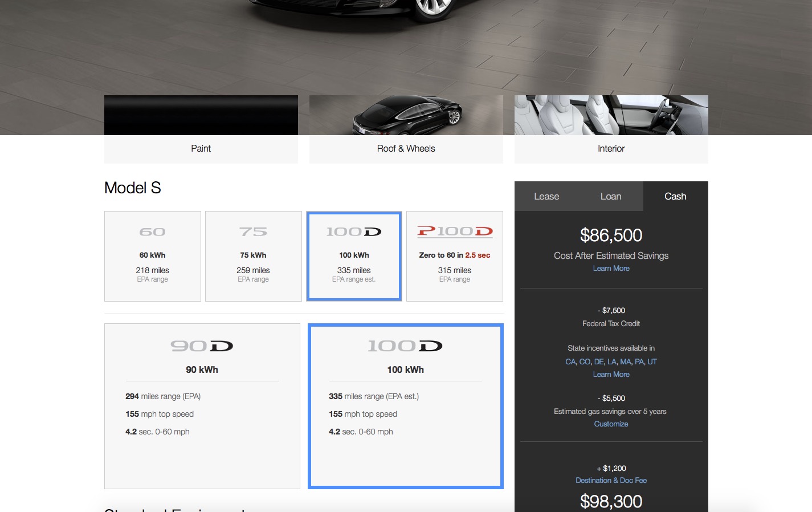Click the $86,500 price text
This screenshot has width=812, height=512.
tap(611, 235)
